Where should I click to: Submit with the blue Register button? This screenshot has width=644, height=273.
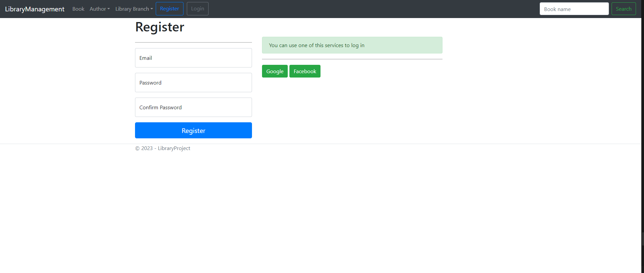click(x=193, y=130)
